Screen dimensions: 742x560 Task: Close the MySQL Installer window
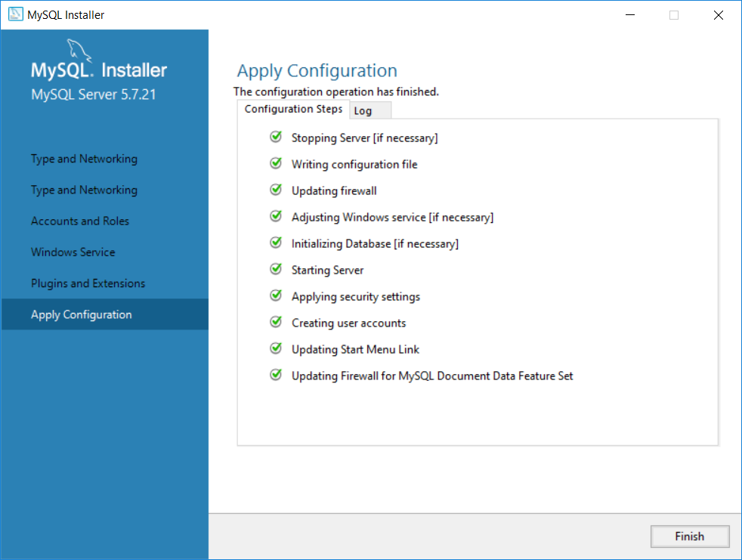point(718,15)
